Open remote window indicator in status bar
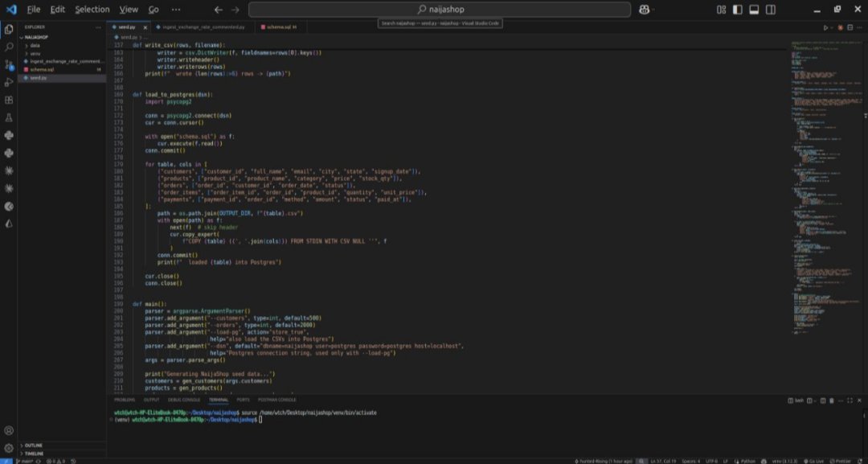Screen dimensions: 868x464 coord(6,461)
